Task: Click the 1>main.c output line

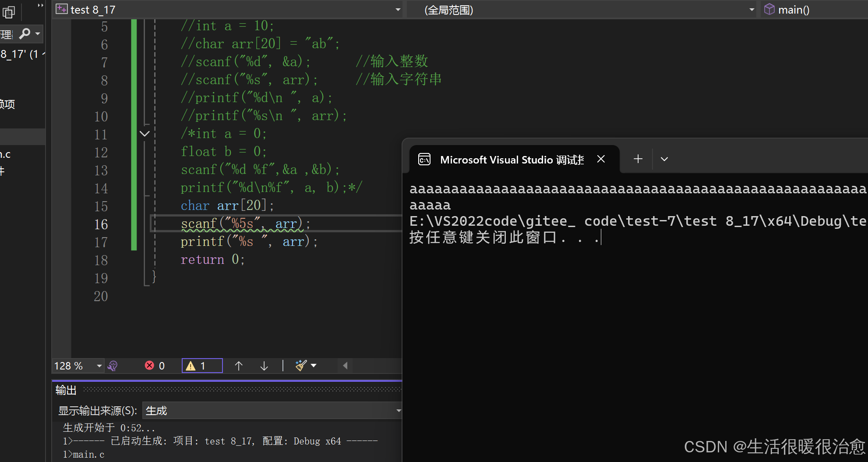Action: pyautogui.click(x=84, y=455)
